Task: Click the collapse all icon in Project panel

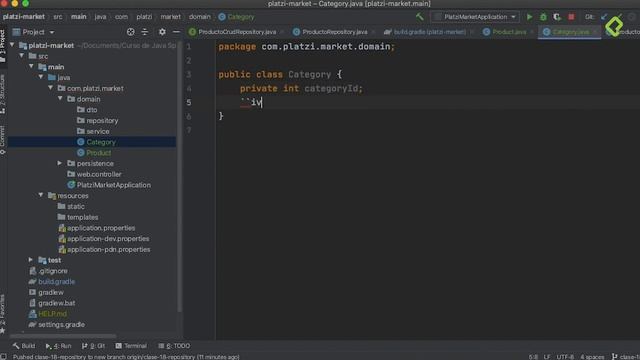Action: click(x=145, y=32)
